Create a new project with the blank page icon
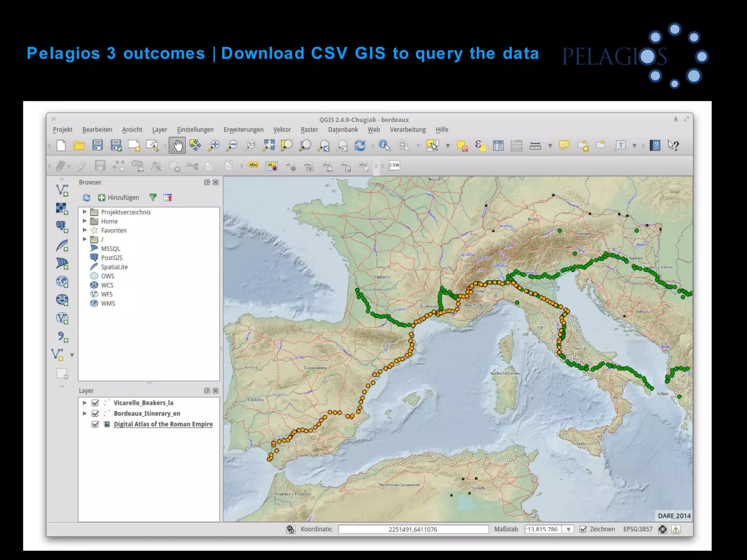Screen dimensions: 747x560 click(x=61, y=145)
